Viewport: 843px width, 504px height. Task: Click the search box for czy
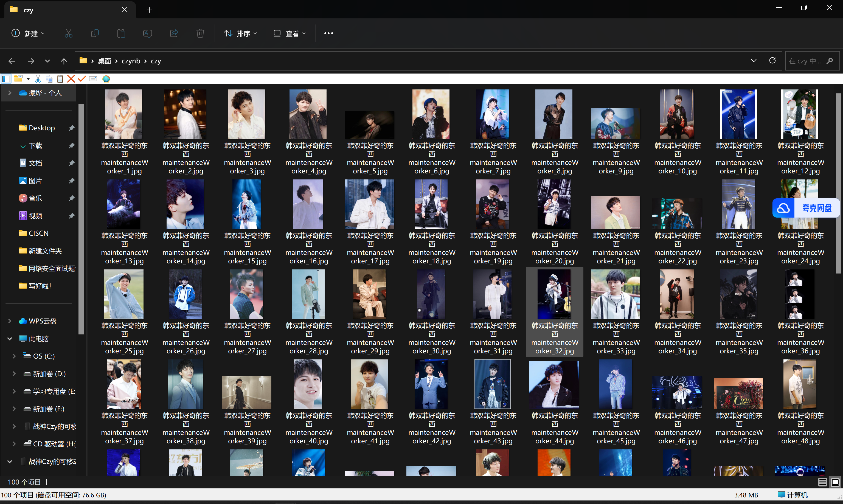tap(812, 61)
